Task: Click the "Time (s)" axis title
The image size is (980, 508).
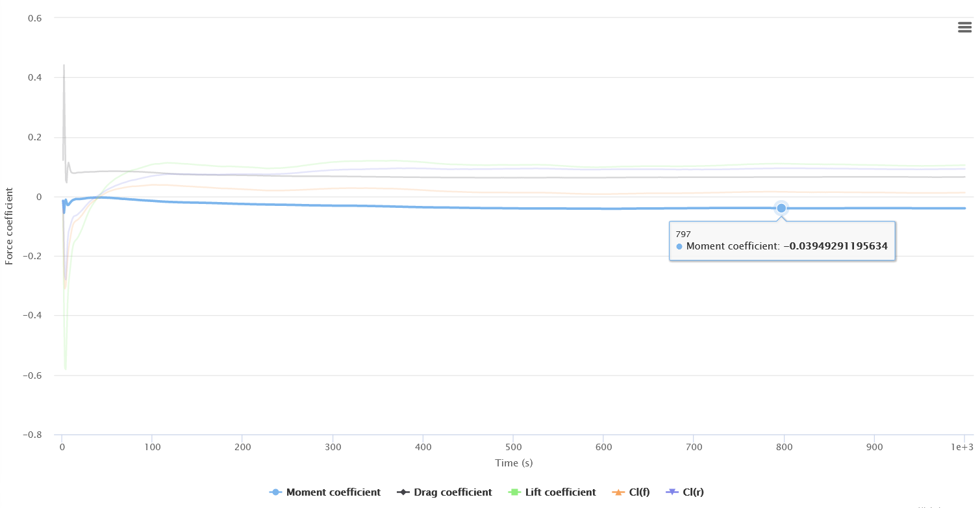Action: coord(513,463)
